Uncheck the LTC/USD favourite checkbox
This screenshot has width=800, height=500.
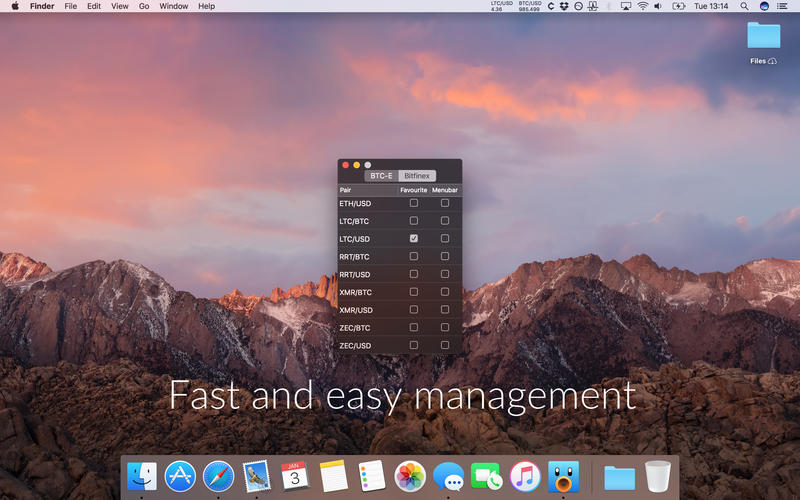point(414,238)
